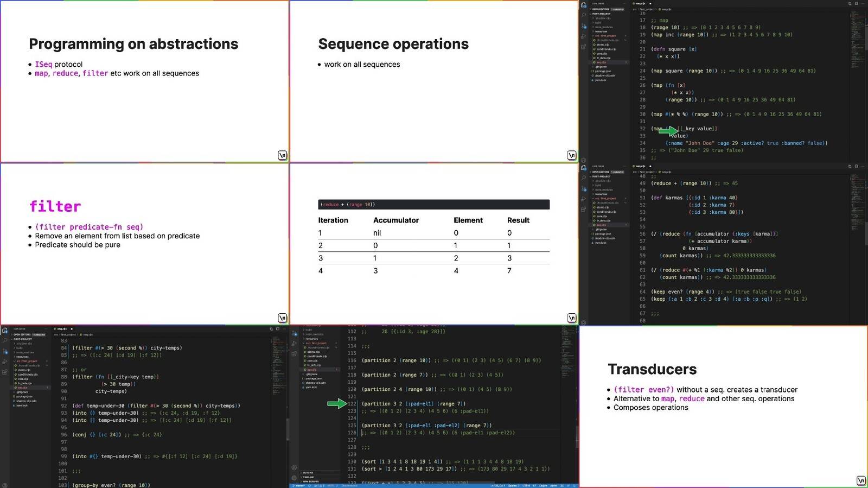Screen dimensions: 868x488
Task: Collapse FIRST-PROJECT root in map examples editor
Action: pyautogui.click(x=601, y=14)
